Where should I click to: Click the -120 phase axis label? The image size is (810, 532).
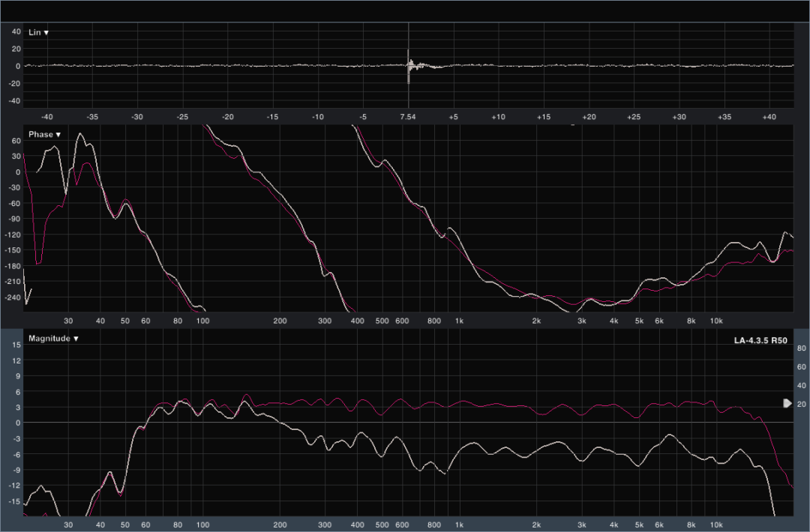(x=13, y=235)
